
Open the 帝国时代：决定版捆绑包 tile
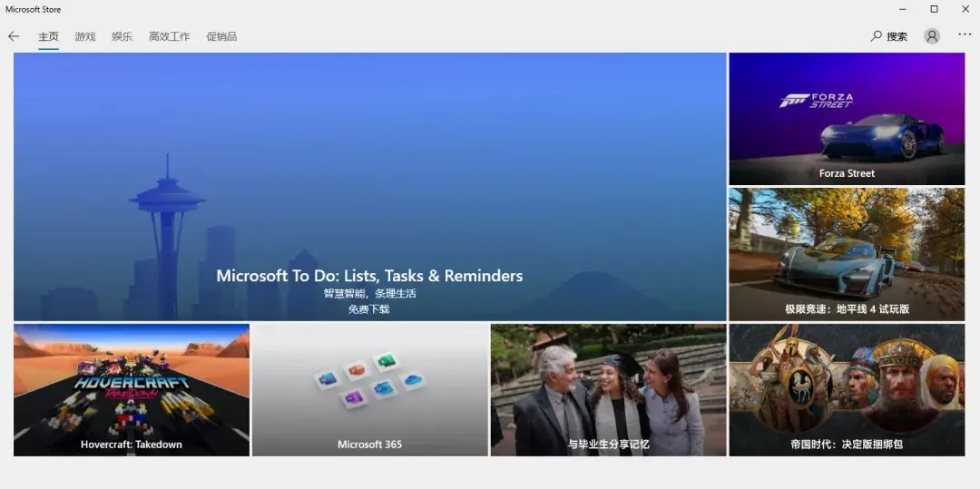coord(847,390)
